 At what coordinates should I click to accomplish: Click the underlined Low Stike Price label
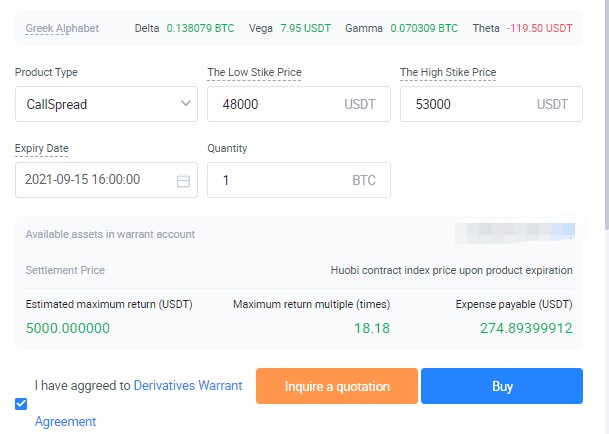click(x=254, y=72)
